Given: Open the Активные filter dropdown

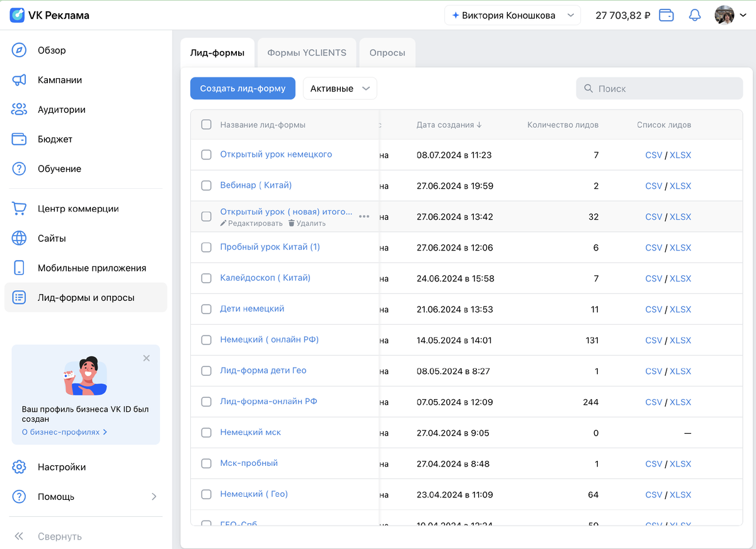Looking at the screenshot, I should [340, 89].
